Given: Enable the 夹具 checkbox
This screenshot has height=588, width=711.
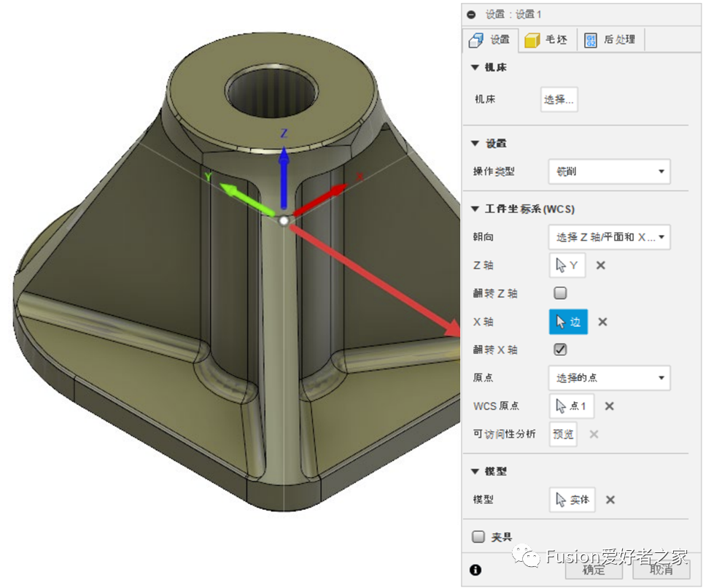Looking at the screenshot, I should point(478,537).
